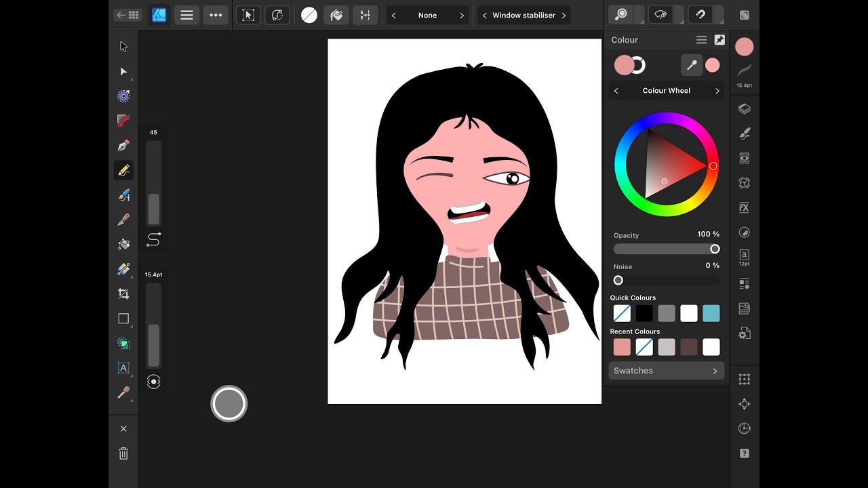The image size is (868, 488).
Task: Open the document hamburger menu
Action: pos(187,15)
